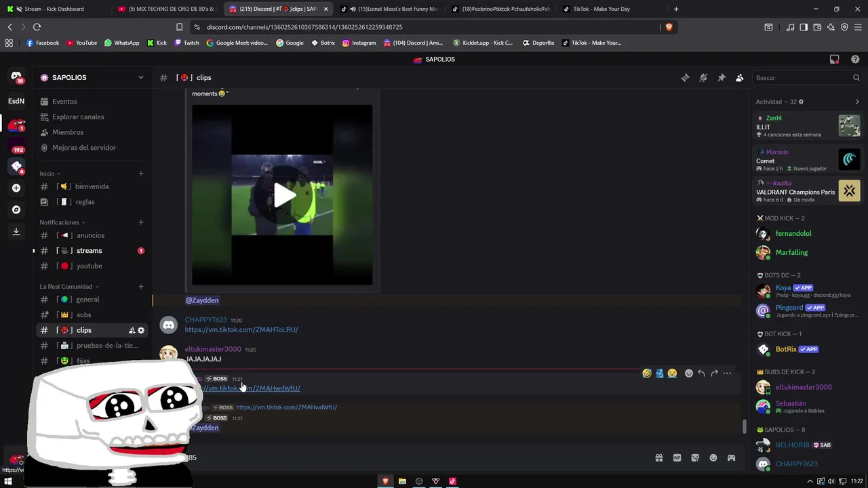Image resolution: width=868 pixels, height=488 pixels.
Task: Switch to MIX TECHNO DE ORO tab
Action: (x=166, y=9)
